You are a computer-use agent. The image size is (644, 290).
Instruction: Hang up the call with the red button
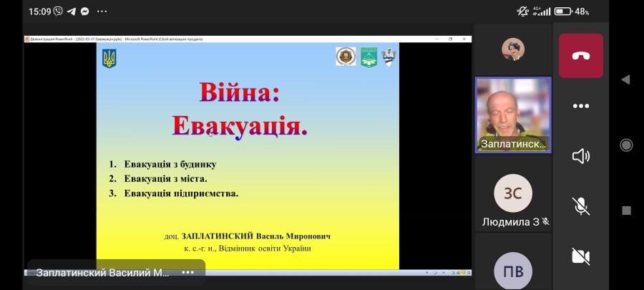coord(581,55)
